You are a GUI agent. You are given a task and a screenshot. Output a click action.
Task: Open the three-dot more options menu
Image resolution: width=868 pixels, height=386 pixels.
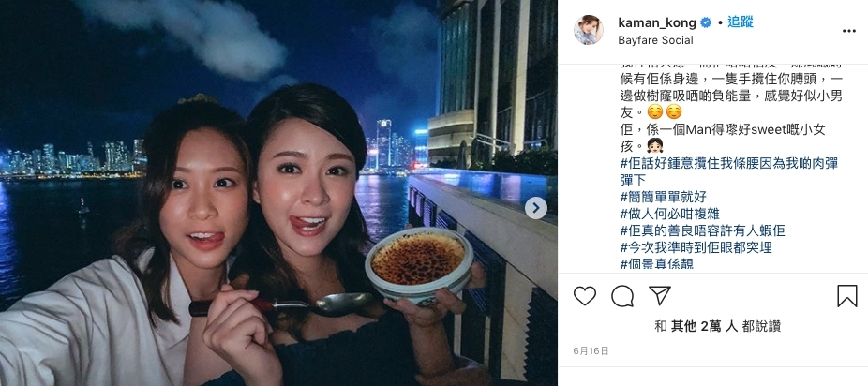(x=849, y=31)
